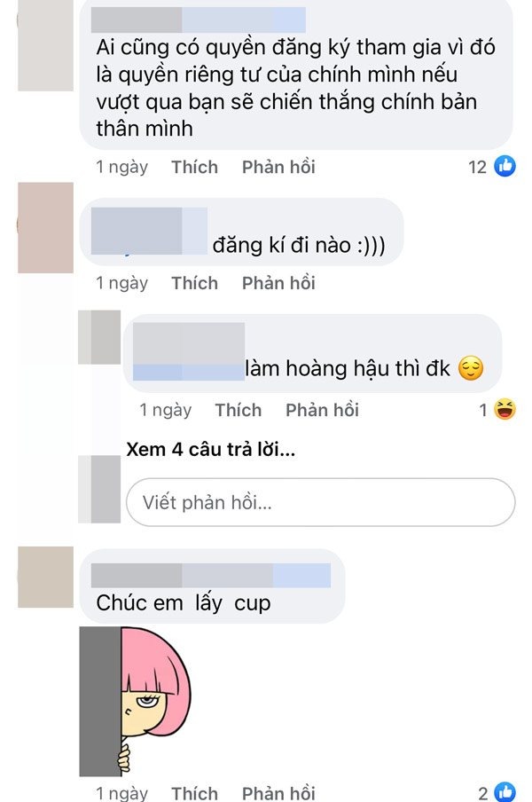Click Thích under 'làm hoàng hậu thì đk' reply

pos(239,410)
